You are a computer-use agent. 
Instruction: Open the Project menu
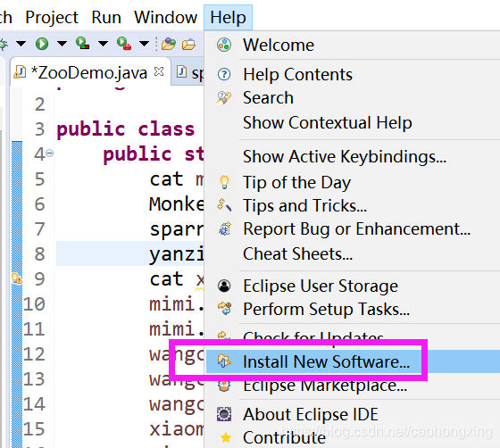click(52, 17)
